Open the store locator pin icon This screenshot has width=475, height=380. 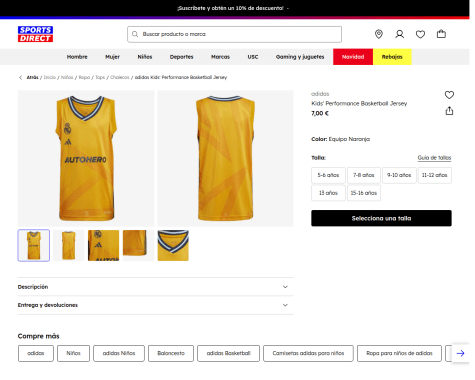379,34
